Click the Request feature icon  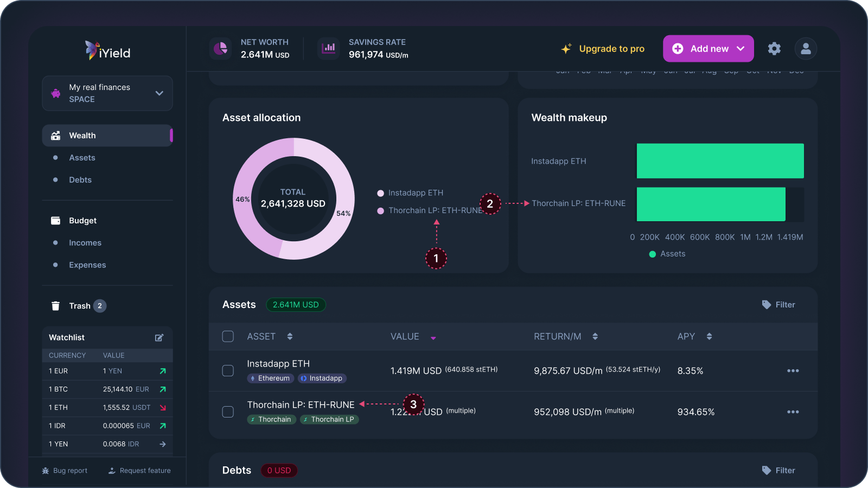pos(112,470)
